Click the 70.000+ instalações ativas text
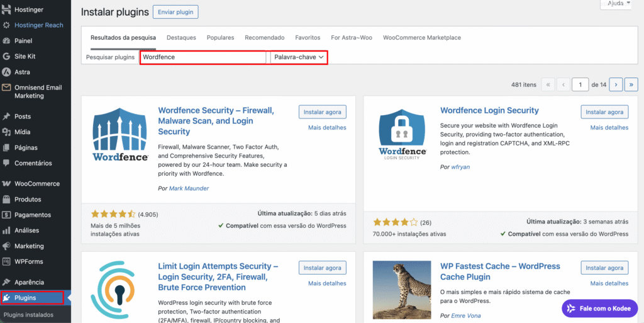 pyautogui.click(x=409, y=234)
